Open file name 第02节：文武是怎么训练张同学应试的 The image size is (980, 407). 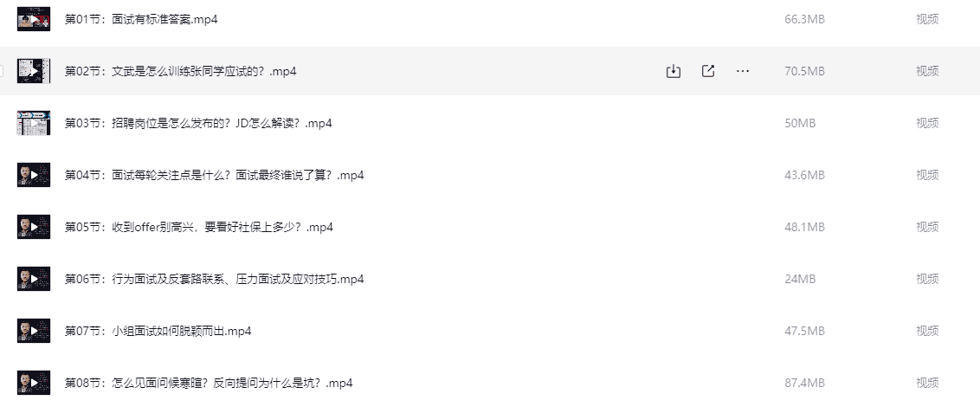click(181, 71)
